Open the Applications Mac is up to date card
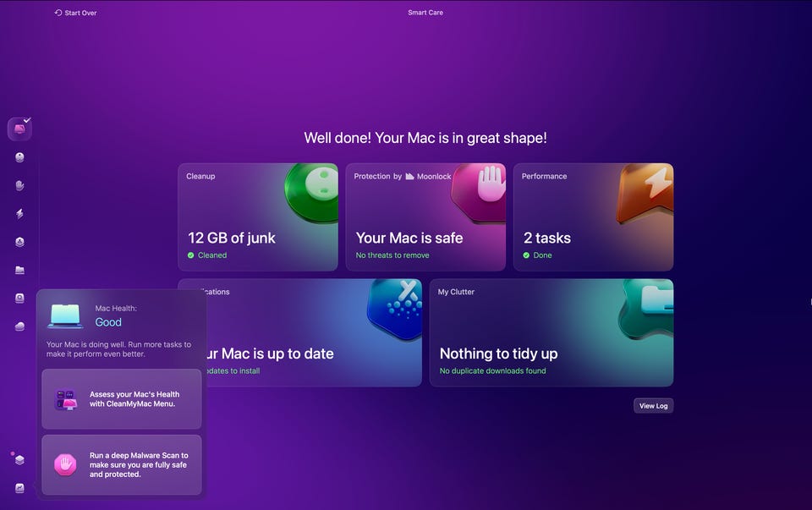This screenshot has height=510, width=812. coord(315,333)
